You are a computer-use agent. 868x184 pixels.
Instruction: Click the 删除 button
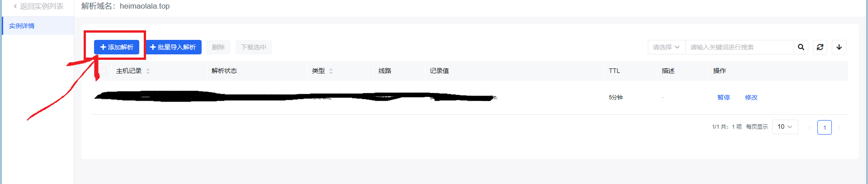[218, 47]
